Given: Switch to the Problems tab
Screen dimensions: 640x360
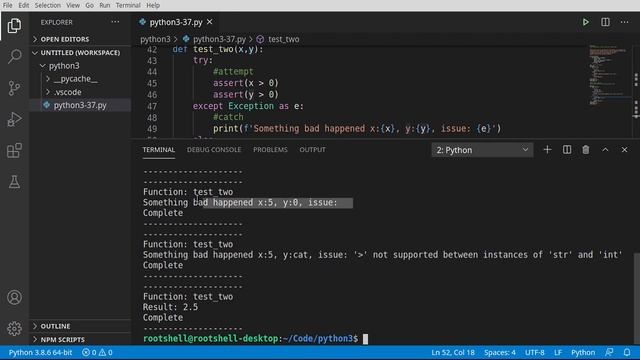Looking at the screenshot, I should 270,150.
